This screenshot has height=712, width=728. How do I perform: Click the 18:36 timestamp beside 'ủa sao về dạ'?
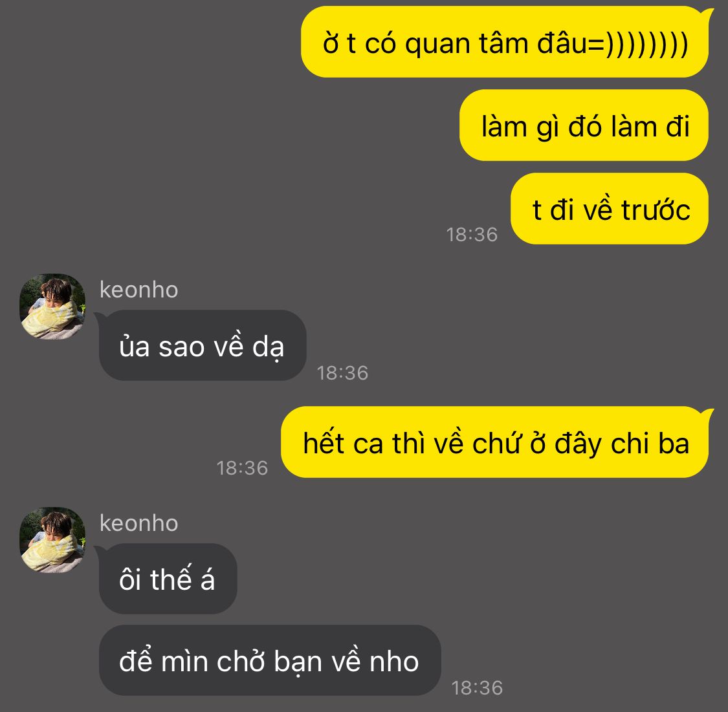click(342, 373)
